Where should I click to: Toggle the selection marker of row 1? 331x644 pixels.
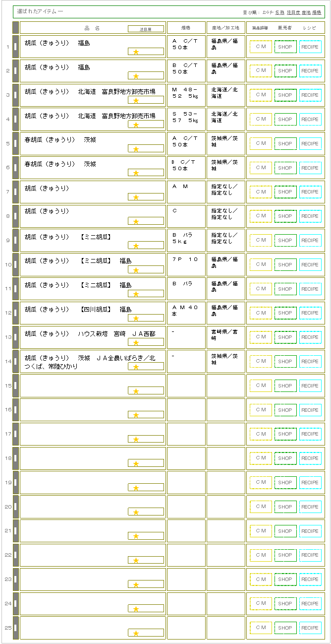click(x=15, y=47)
